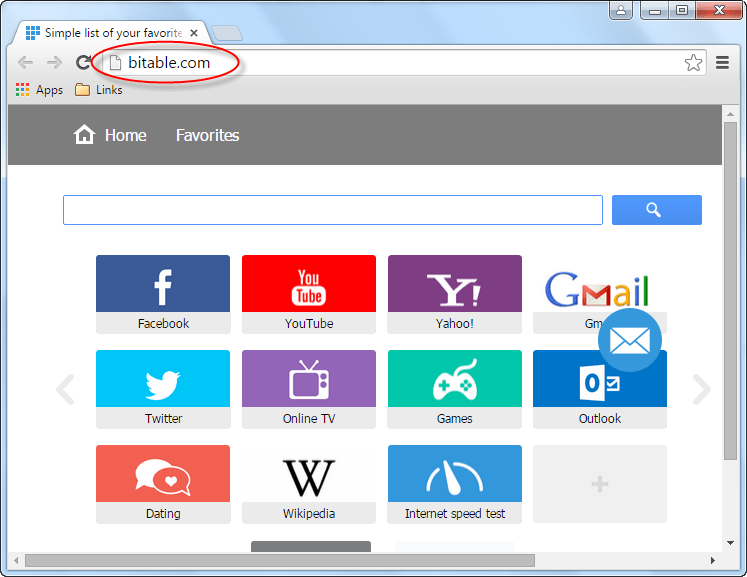The image size is (747, 577).
Task: Click the Home house icon
Action: [84, 135]
